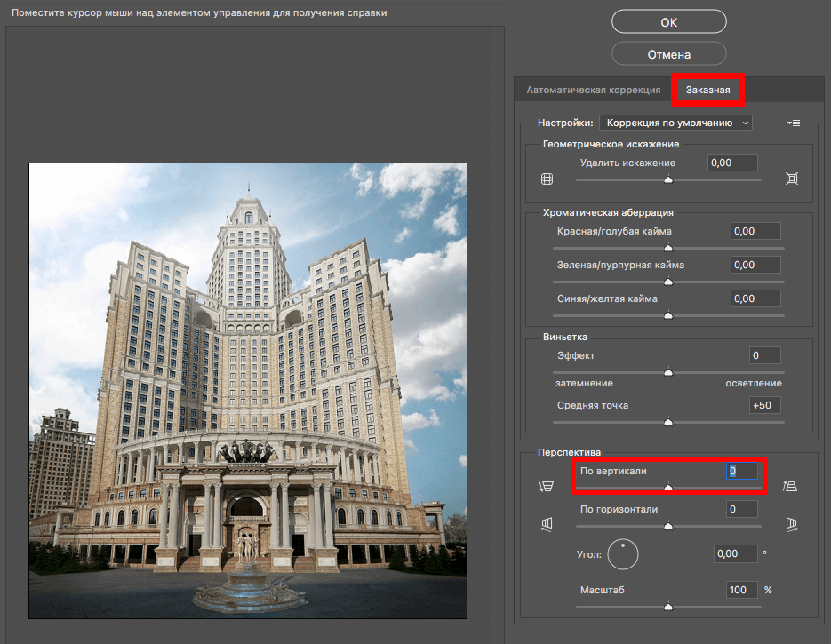Click the По горизонтали value field
This screenshot has width=831, height=644.
pyautogui.click(x=741, y=508)
